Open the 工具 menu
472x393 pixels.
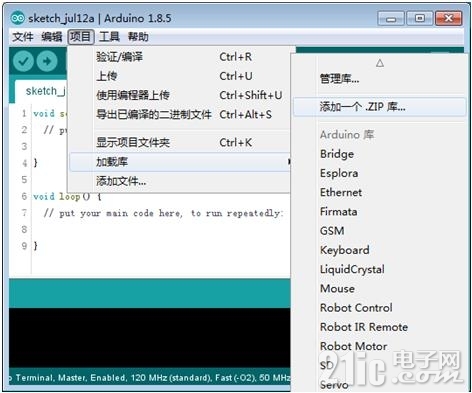[x=109, y=36]
